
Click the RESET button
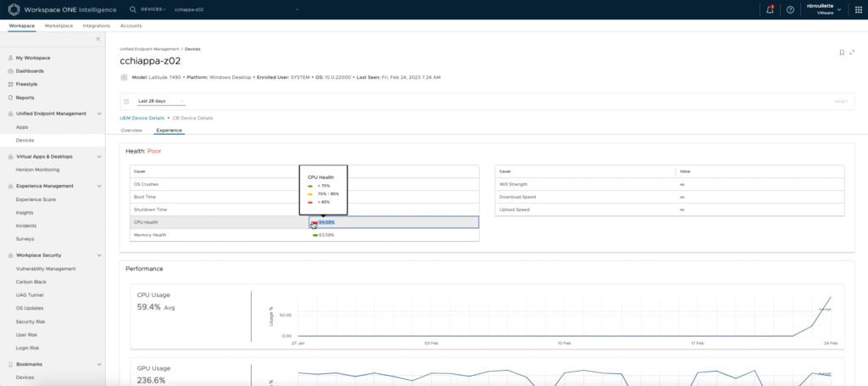pos(841,102)
